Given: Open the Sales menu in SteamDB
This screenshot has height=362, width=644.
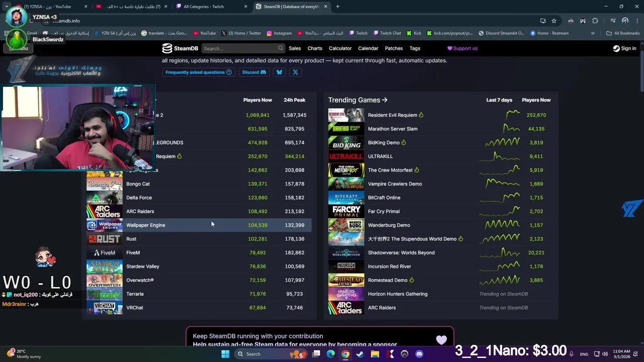Looking at the screenshot, I should 295,48.
